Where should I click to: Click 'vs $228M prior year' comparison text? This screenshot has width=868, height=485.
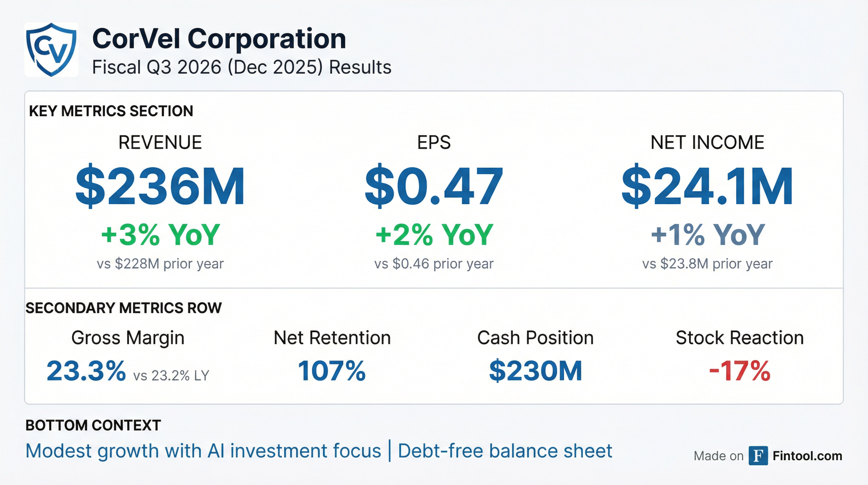[160, 264]
